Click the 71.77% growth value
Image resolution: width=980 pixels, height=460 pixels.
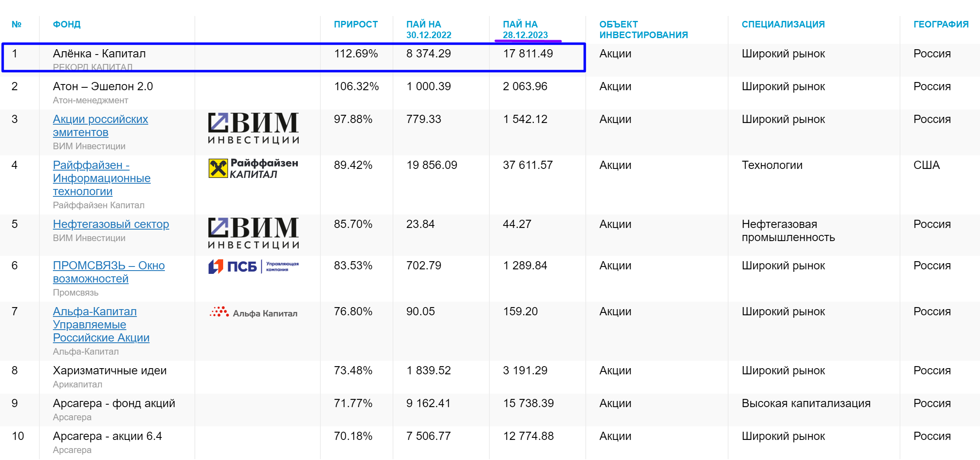point(353,403)
